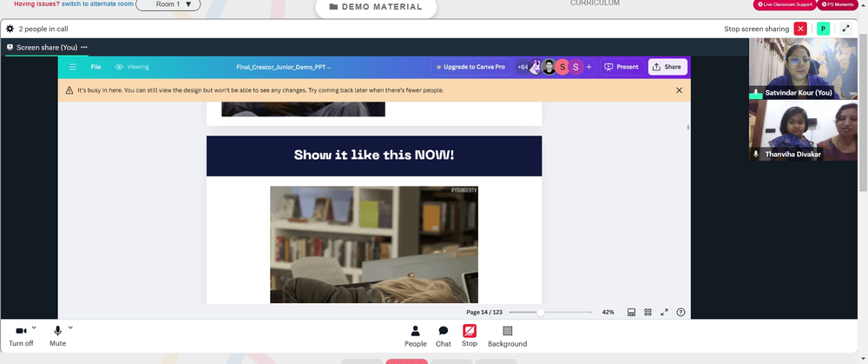Open scroll view pages icon
Screen dimensions: 868x364
(x=631, y=313)
